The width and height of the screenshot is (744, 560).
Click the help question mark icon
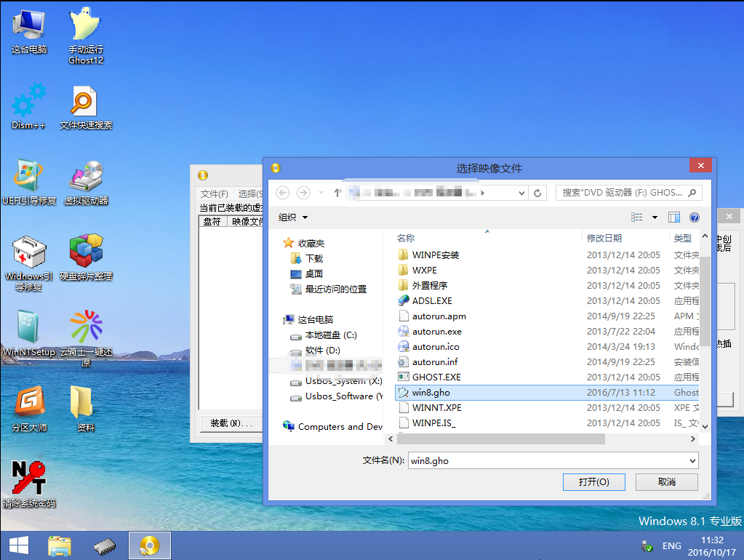point(694,217)
